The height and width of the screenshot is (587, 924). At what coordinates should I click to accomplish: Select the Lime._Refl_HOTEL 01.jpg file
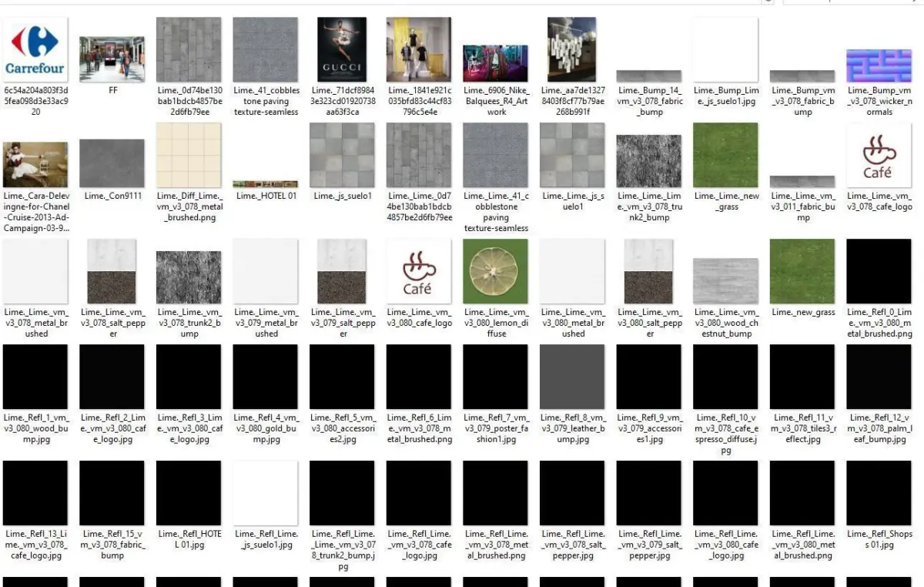point(189,493)
